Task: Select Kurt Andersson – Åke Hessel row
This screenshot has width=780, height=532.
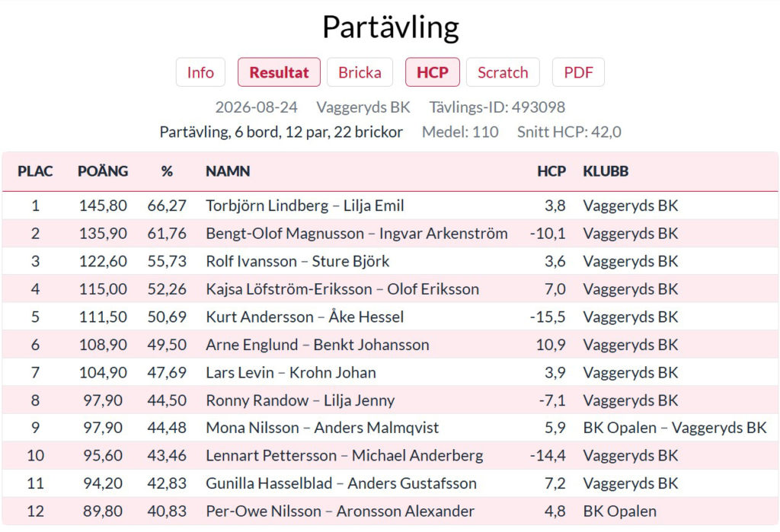Action: point(390,317)
